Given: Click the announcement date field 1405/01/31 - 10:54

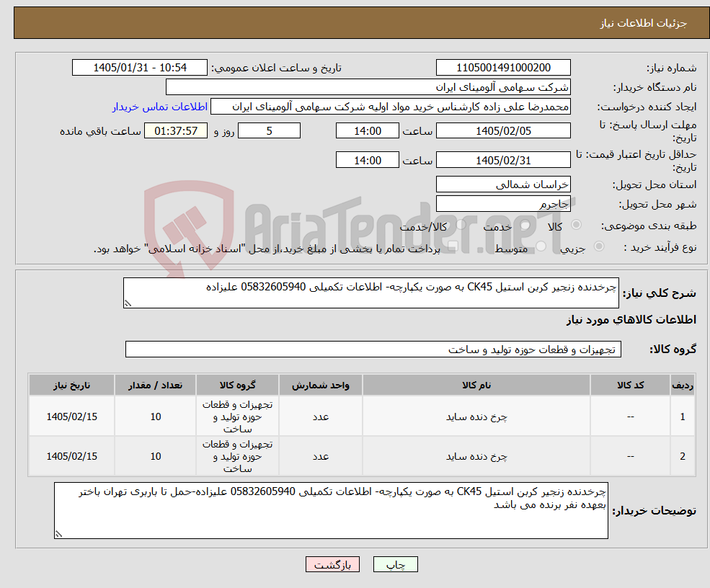Looking at the screenshot, I should coord(139,68).
